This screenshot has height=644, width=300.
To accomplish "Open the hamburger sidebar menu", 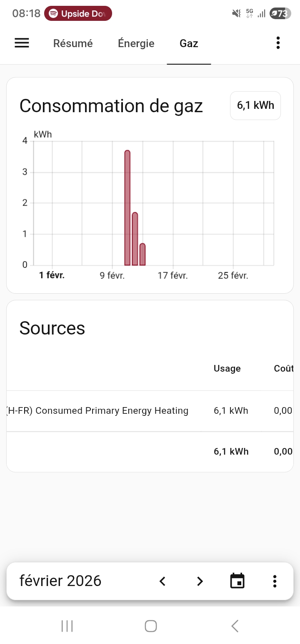I will [x=22, y=43].
